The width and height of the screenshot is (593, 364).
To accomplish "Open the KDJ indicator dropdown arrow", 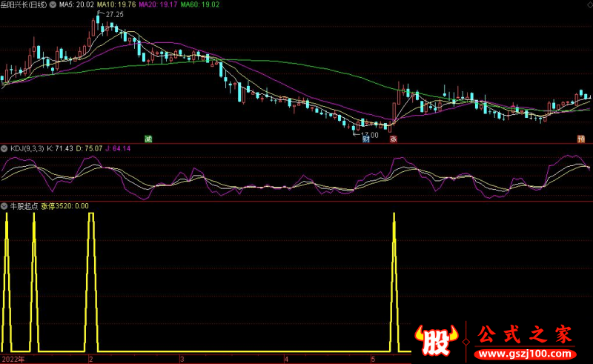I will coord(4,149).
